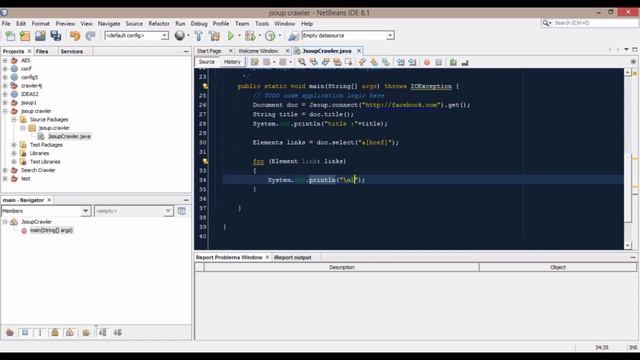Minimize the Projects panel
640x360 pixels.
[186, 51]
